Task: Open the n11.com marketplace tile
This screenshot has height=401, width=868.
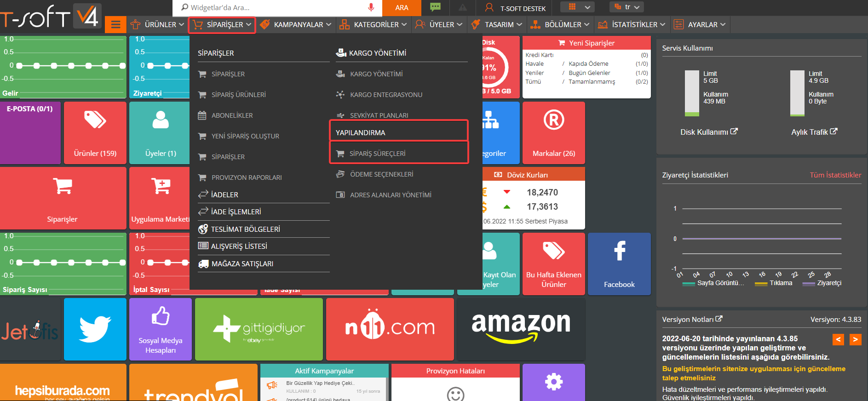Action: point(390,329)
